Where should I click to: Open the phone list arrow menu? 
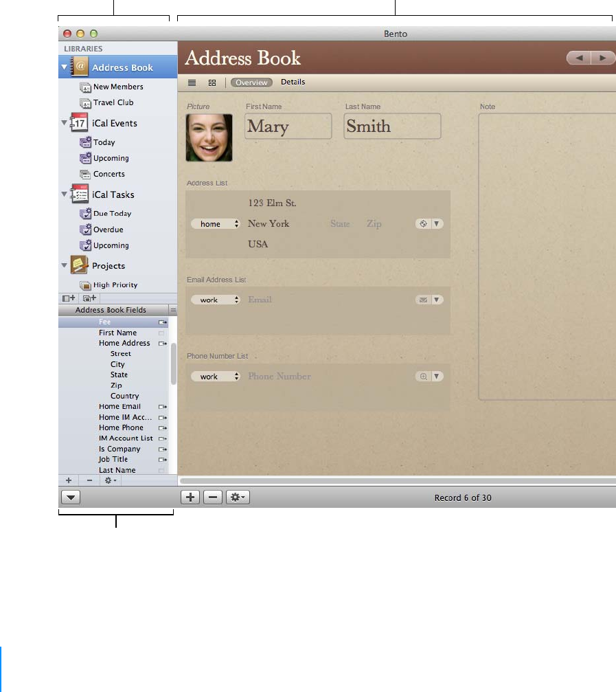[x=437, y=377]
